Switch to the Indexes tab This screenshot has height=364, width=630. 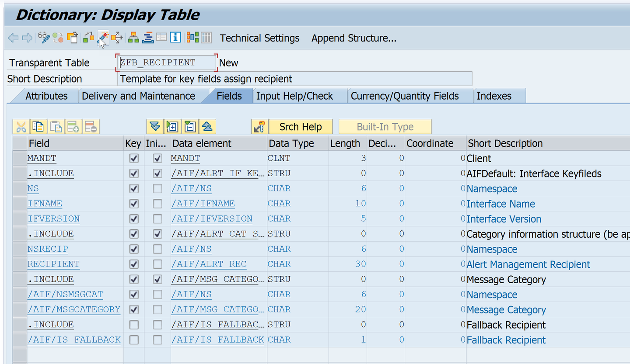494,96
